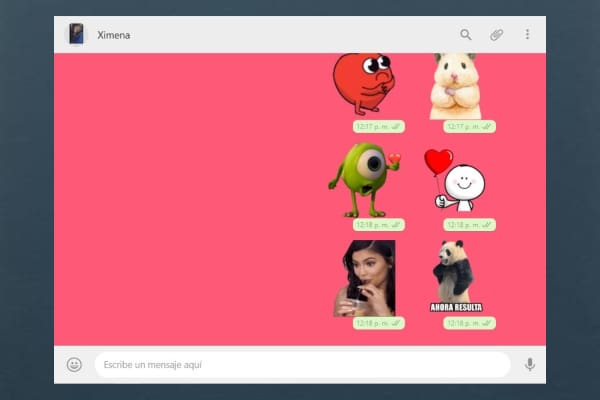This screenshot has width=600, height=400.
Task: Click the timestamp under the hamster sticker
Action: [x=470, y=126]
